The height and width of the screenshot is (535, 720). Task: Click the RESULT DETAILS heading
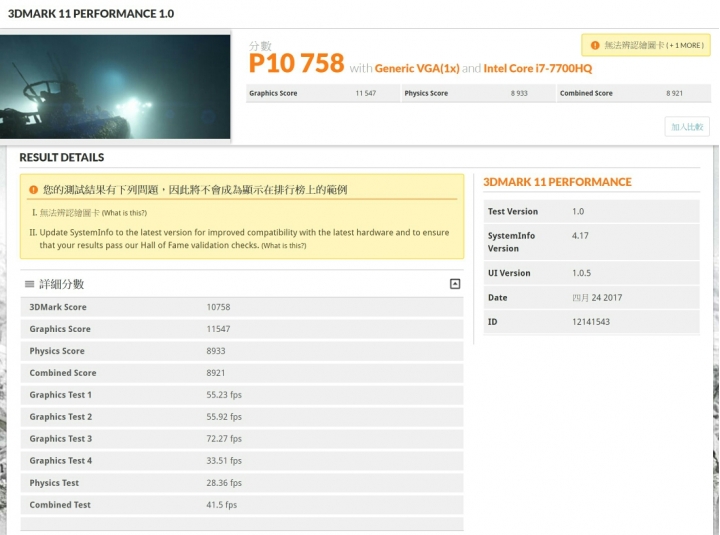pyautogui.click(x=62, y=158)
